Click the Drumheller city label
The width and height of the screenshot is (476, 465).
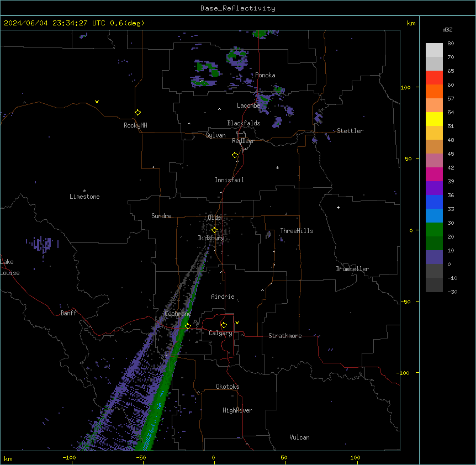click(352, 269)
